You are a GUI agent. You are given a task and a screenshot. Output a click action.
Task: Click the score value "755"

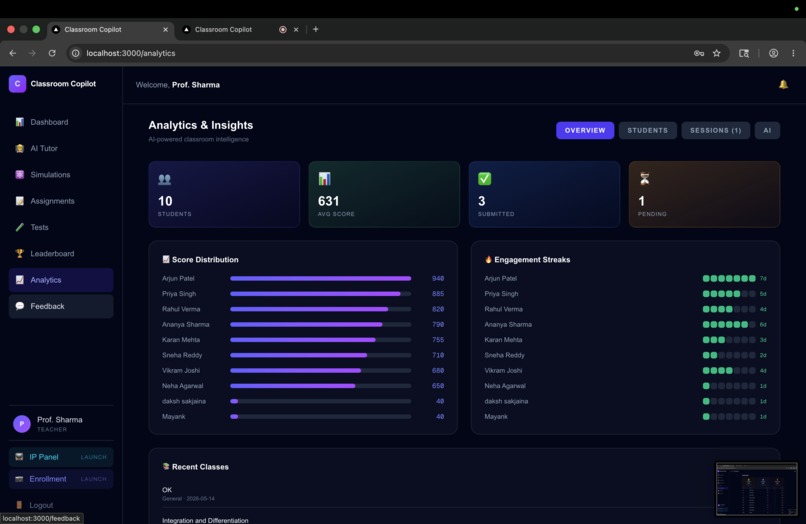pyautogui.click(x=438, y=340)
